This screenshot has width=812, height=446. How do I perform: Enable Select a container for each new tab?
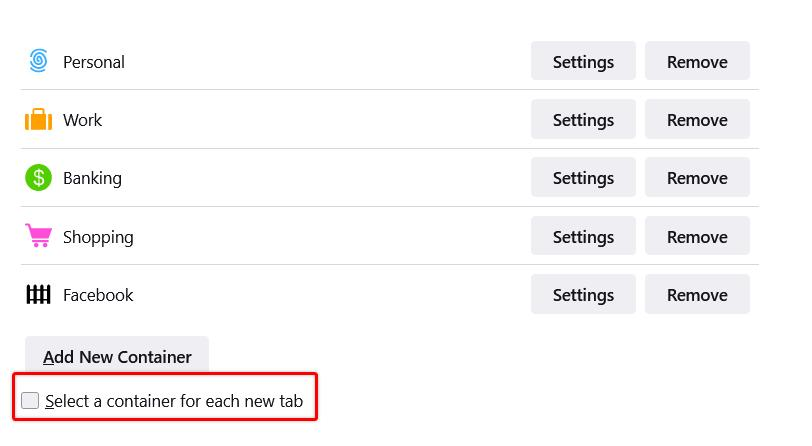[x=30, y=400]
